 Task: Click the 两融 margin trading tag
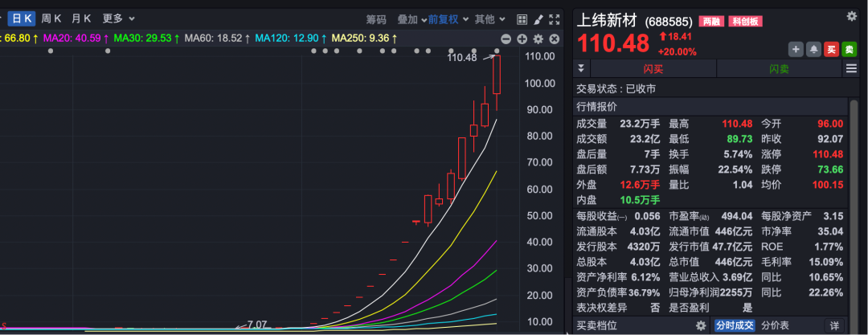coord(710,22)
